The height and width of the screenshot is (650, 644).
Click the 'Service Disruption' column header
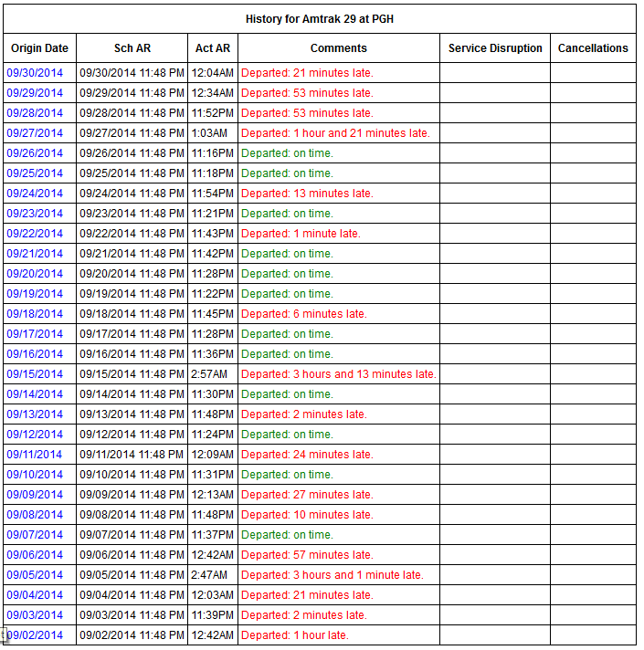(x=495, y=48)
